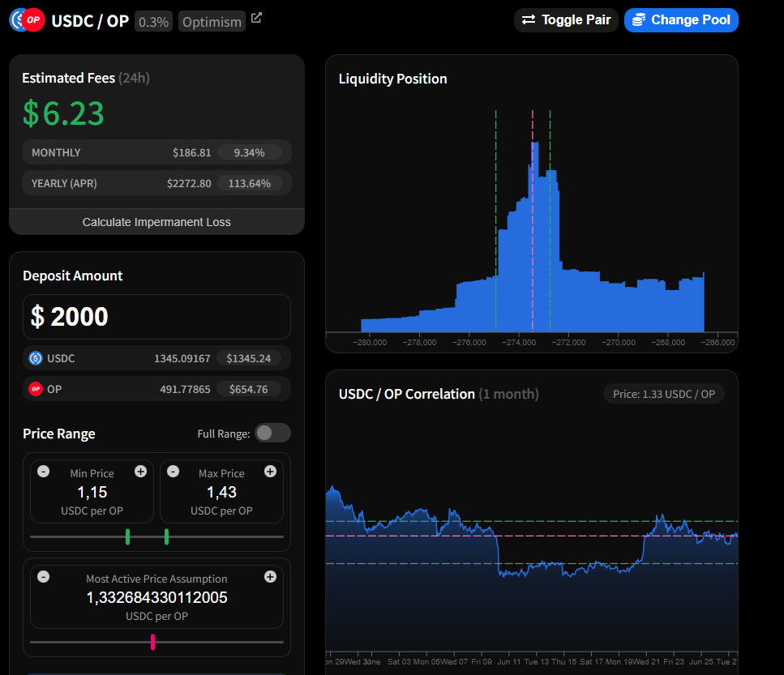Click the Most Active Price value 1,332684330112005
The image size is (784, 675).
(x=156, y=597)
